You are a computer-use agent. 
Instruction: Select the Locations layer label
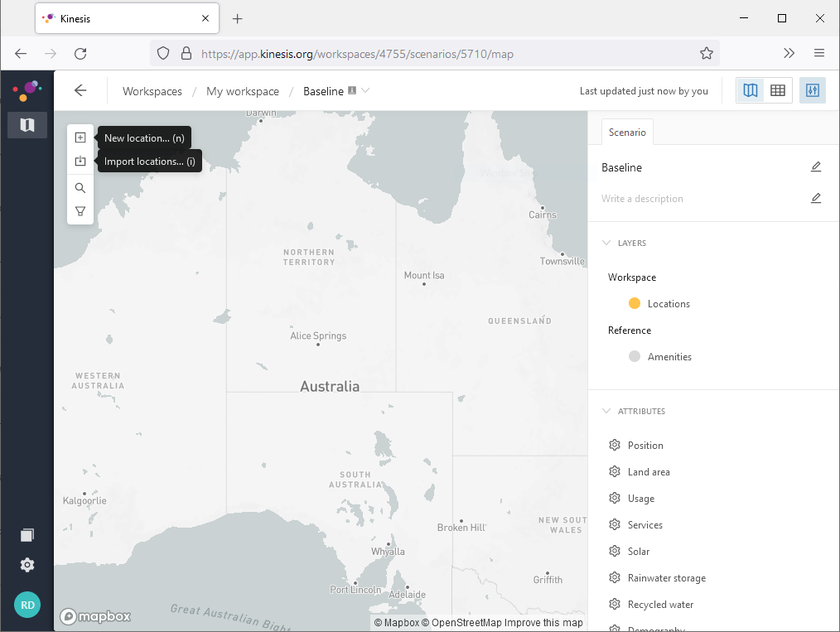(x=669, y=304)
